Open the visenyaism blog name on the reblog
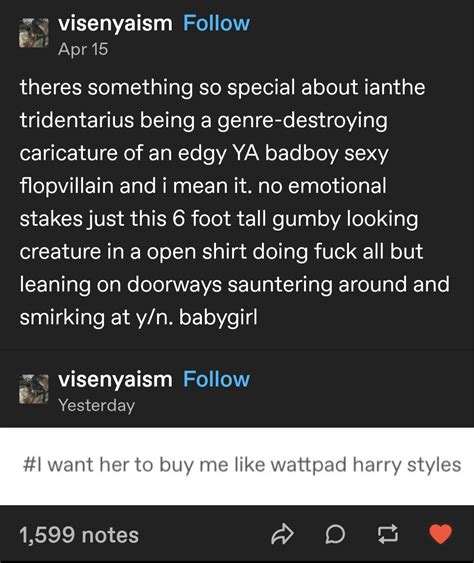The height and width of the screenshot is (563, 474). point(115,380)
